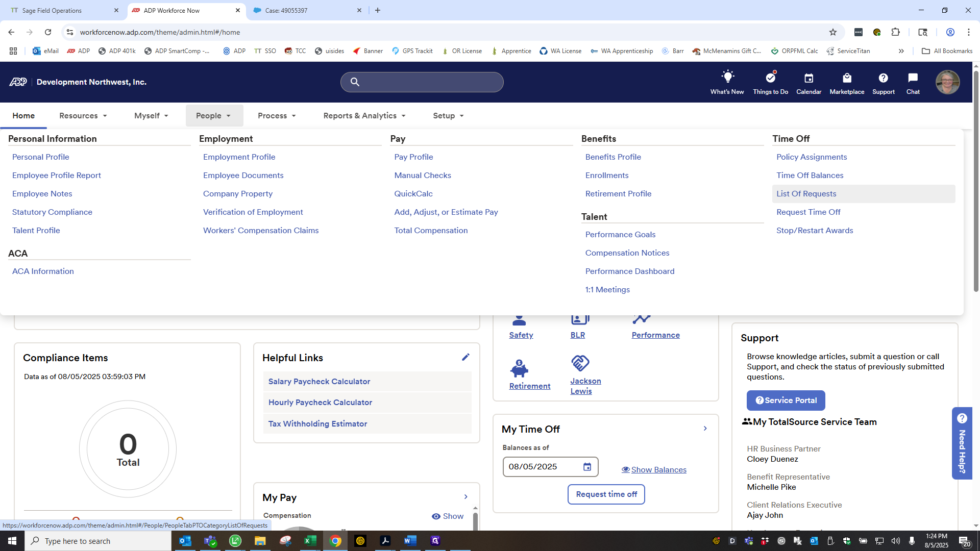
Task: Expand the Resources menu dropdown
Action: coord(83,116)
